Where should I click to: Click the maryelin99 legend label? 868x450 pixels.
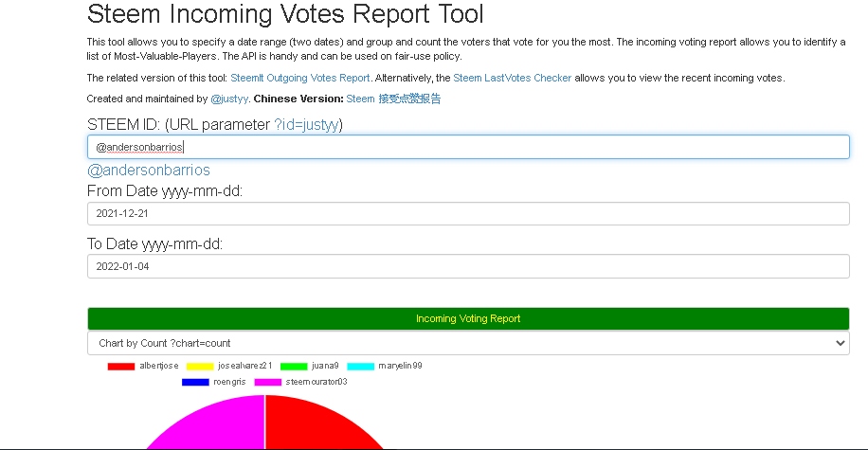(400, 366)
